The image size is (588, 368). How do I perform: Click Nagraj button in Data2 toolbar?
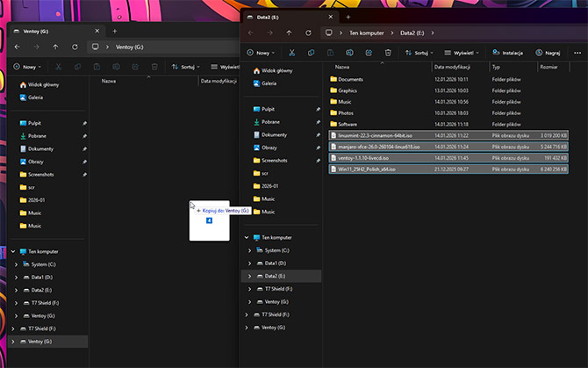click(548, 53)
